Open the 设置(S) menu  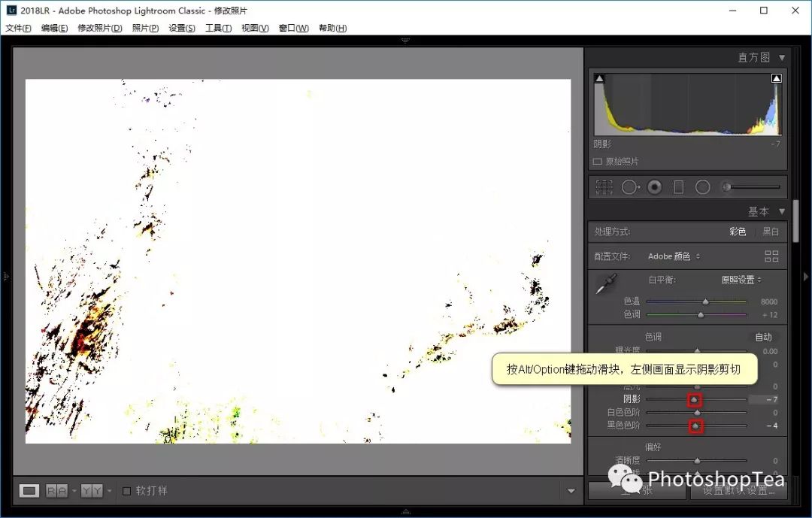pos(182,28)
